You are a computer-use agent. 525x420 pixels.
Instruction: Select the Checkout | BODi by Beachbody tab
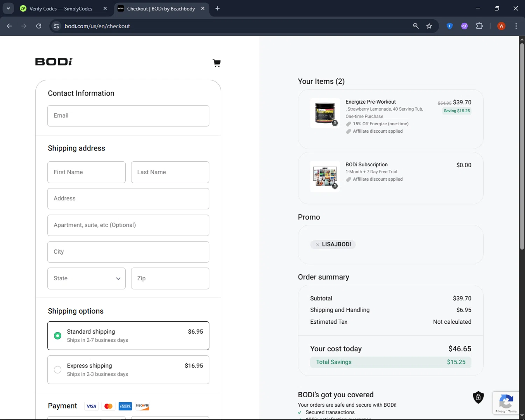click(162, 8)
